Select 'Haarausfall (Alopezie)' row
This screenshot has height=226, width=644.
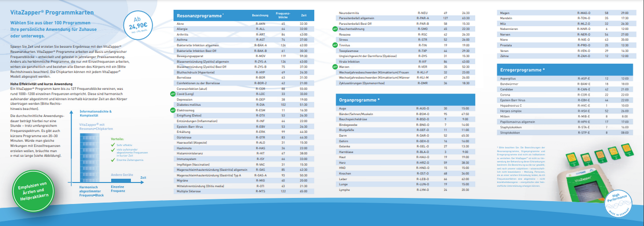tap(243, 142)
